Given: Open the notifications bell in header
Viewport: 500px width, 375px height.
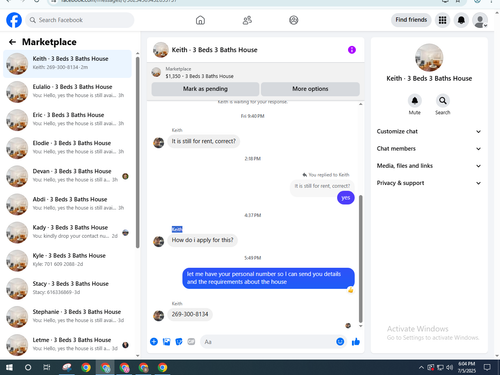Looking at the screenshot, I should click(x=461, y=20).
